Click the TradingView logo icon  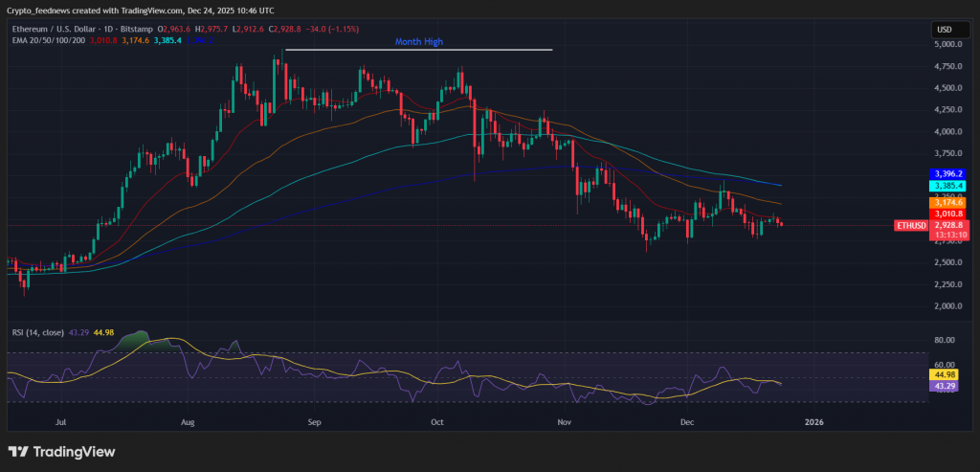pos(20,452)
